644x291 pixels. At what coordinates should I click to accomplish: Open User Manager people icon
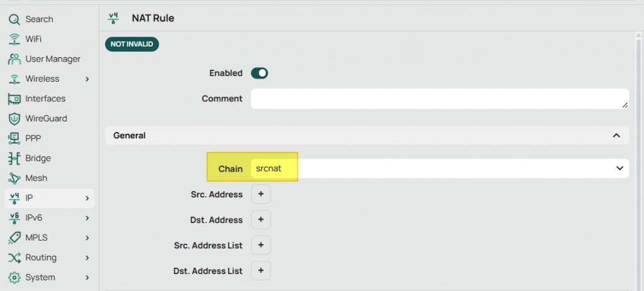pyautogui.click(x=14, y=59)
